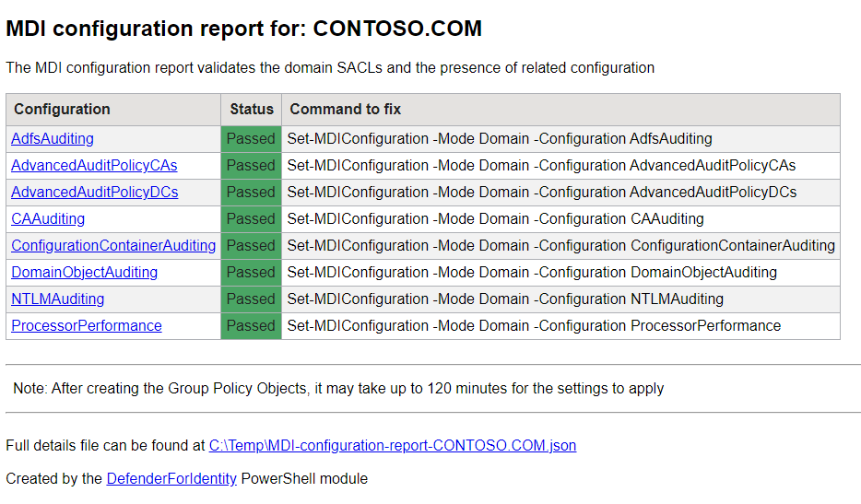Click the fix command text for CAAuditing
This screenshot has height=504, width=861.
[x=495, y=219]
